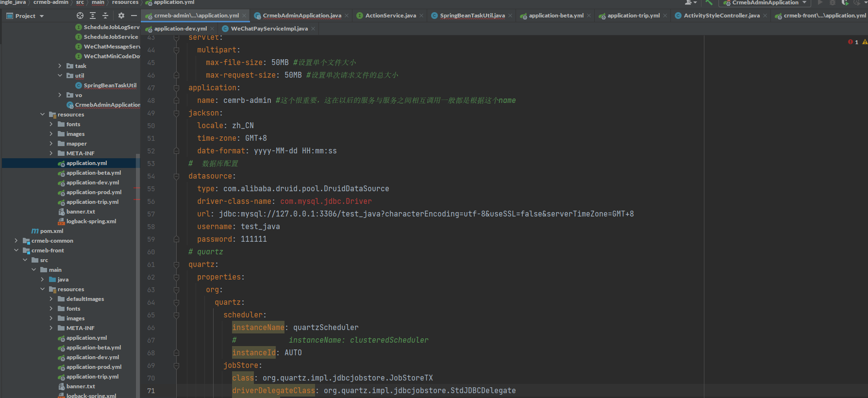The height and width of the screenshot is (398, 868).
Task: Switch to the crmeb-front application.yml tab
Action: (x=820, y=16)
